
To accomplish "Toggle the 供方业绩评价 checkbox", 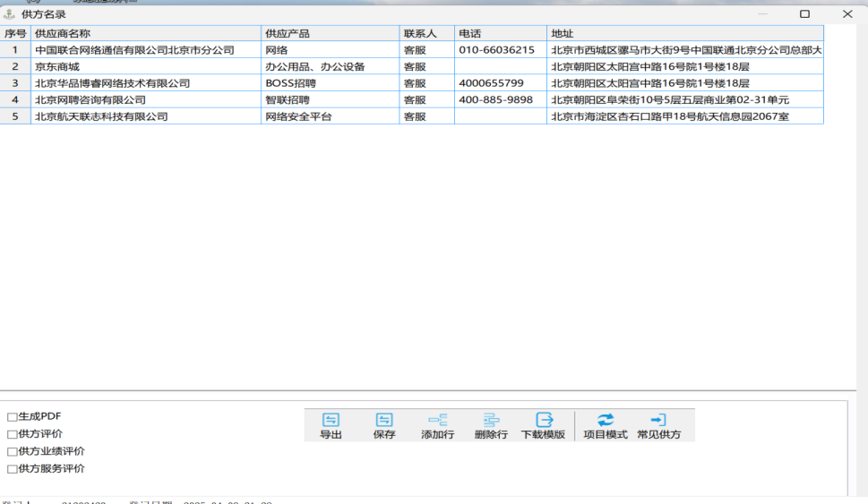I will 13,452.
